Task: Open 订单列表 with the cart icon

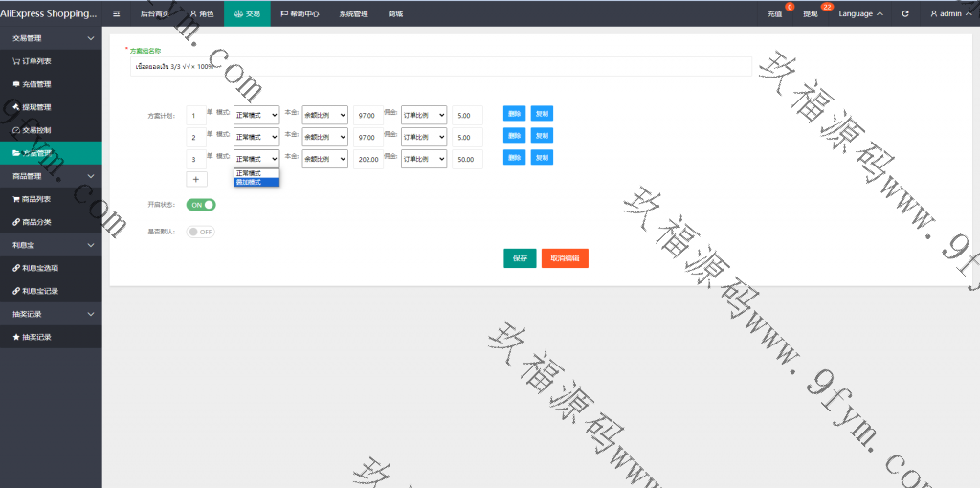Action: (x=36, y=61)
